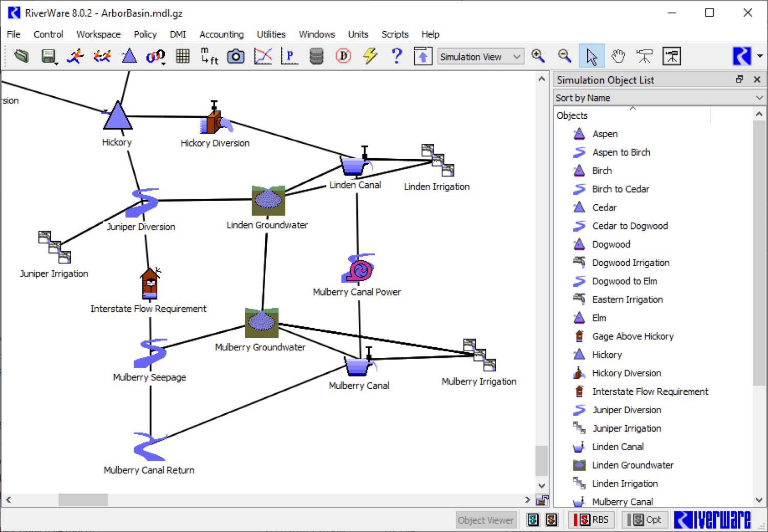
Task: Click the Open Model icon in toolbar
Action: [x=22, y=56]
